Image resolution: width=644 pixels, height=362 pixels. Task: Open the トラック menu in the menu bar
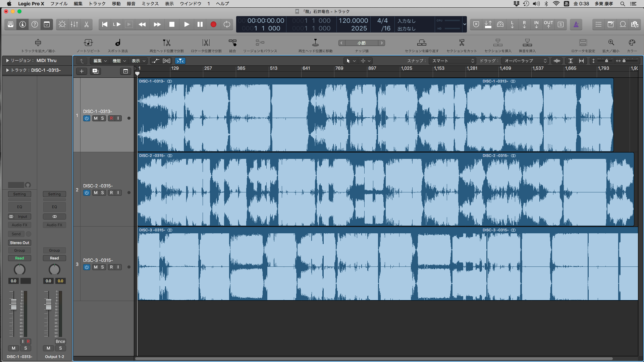tap(97, 4)
